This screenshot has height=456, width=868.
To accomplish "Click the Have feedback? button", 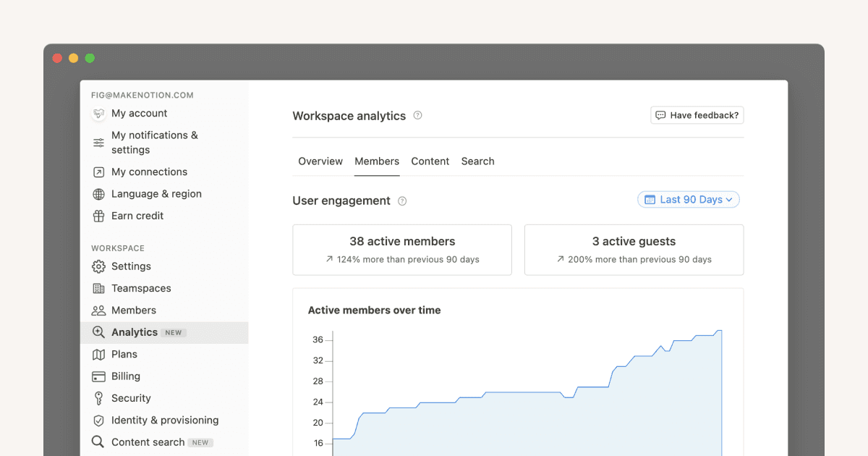I will pyautogui.click(x=697, y=114).
